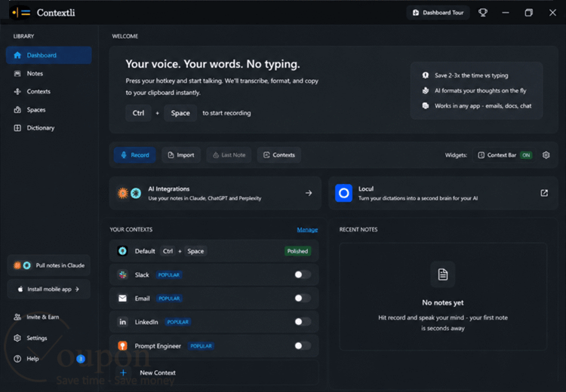Create a New Context
The width and height of the screenshot is (566, 392).
point(214,373)
